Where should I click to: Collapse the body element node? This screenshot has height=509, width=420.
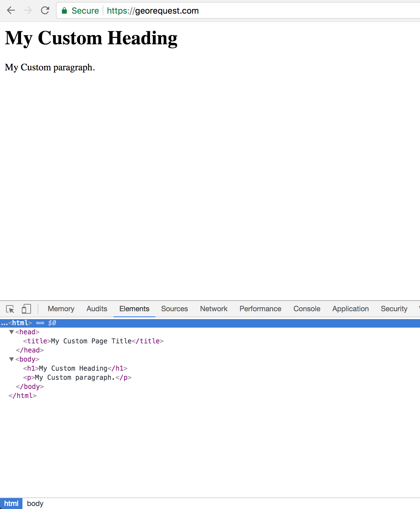tap(12, 359)
